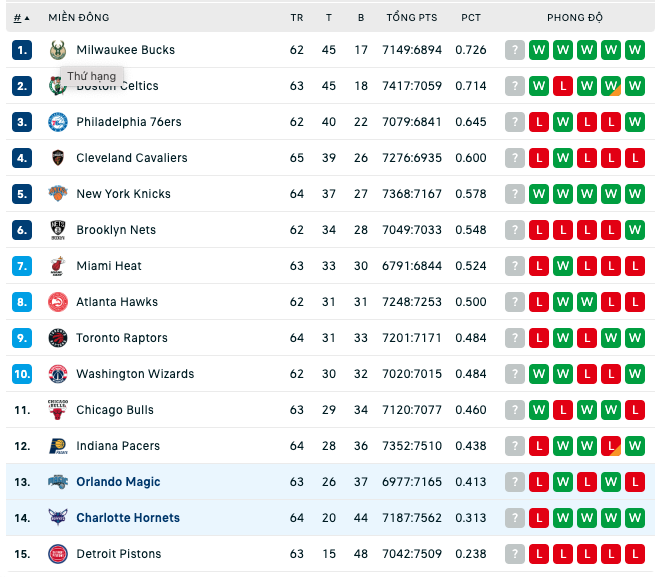Screen dimensions: 662x577
Task: Sort by TỔNG PTS column header
Action: coord(412,18)
